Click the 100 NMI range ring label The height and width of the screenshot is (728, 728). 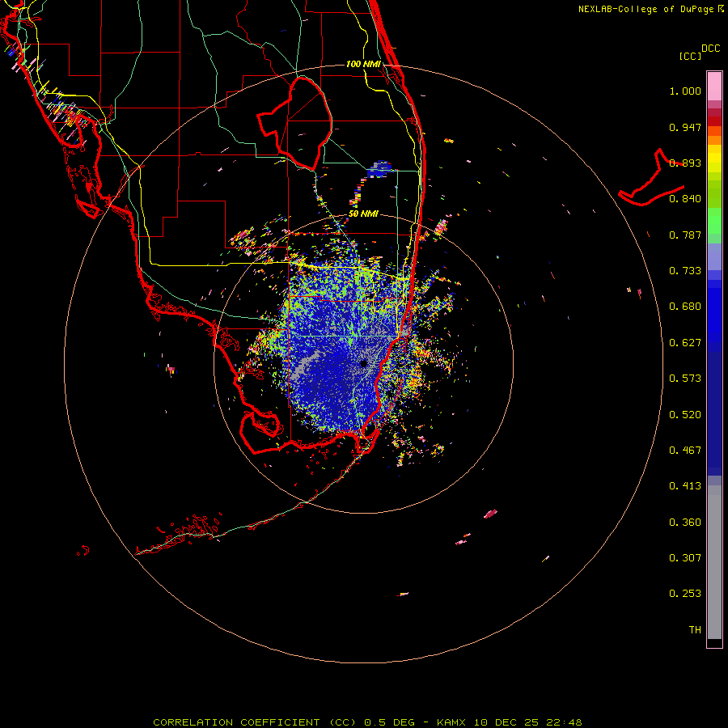click(363, 64)
